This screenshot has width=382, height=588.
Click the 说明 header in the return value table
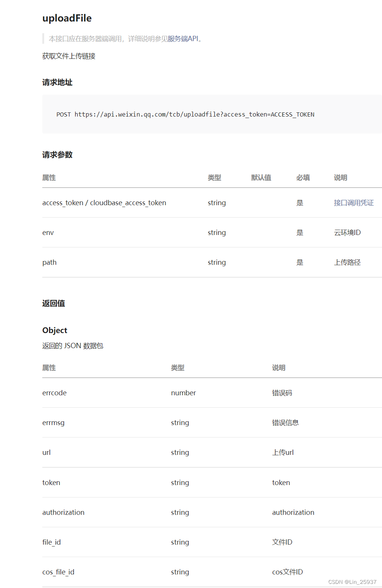[279, 368]
